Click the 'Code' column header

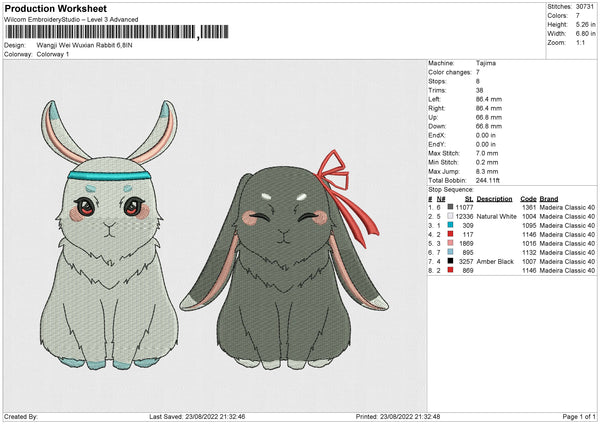click(528, 199)
